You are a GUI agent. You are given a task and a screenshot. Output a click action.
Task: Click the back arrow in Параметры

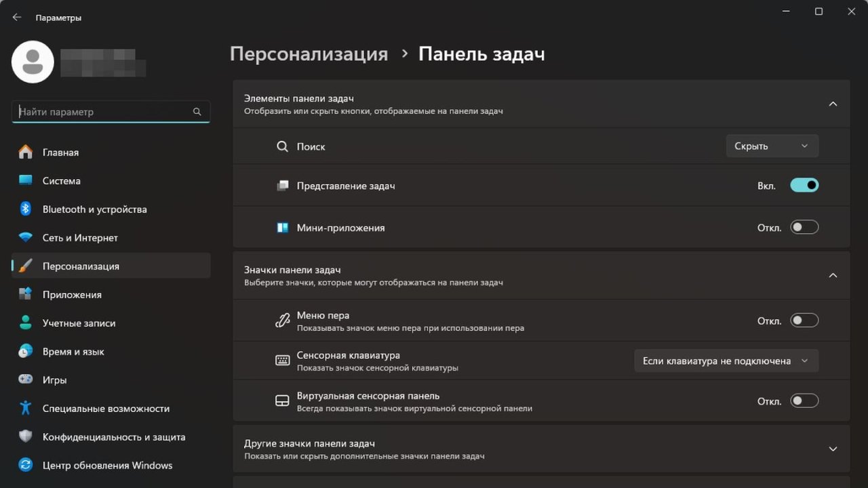17,18
